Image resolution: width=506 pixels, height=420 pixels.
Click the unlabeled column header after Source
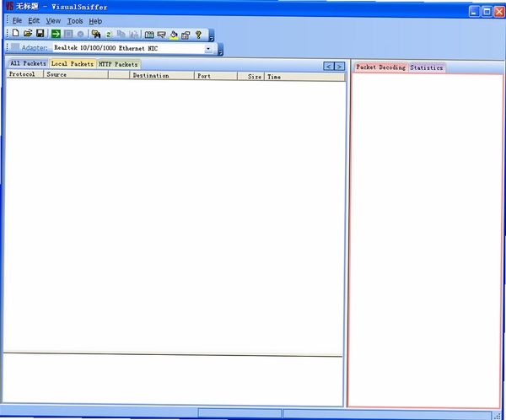[x=119, y=75]
